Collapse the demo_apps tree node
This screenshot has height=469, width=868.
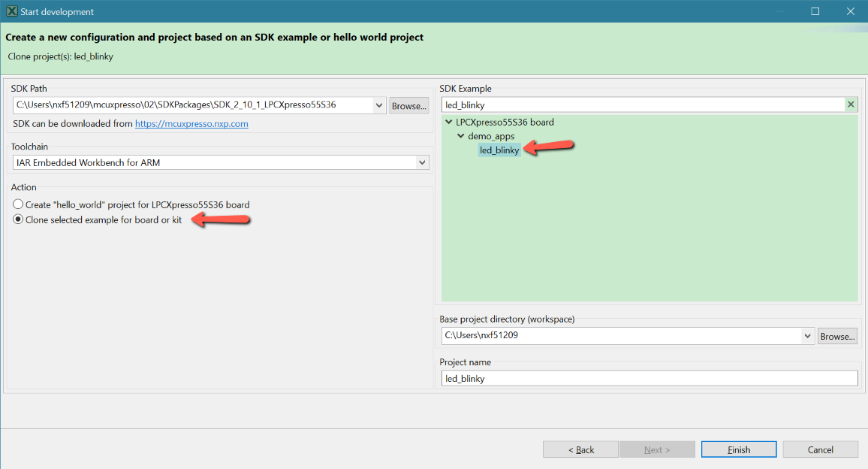click(x=461, y=136)
